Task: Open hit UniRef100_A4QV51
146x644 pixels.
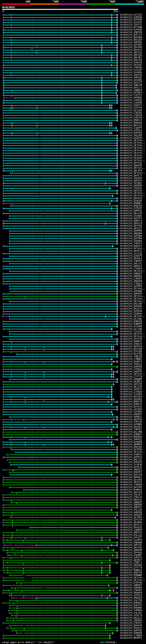Action: tap(131, 371)
